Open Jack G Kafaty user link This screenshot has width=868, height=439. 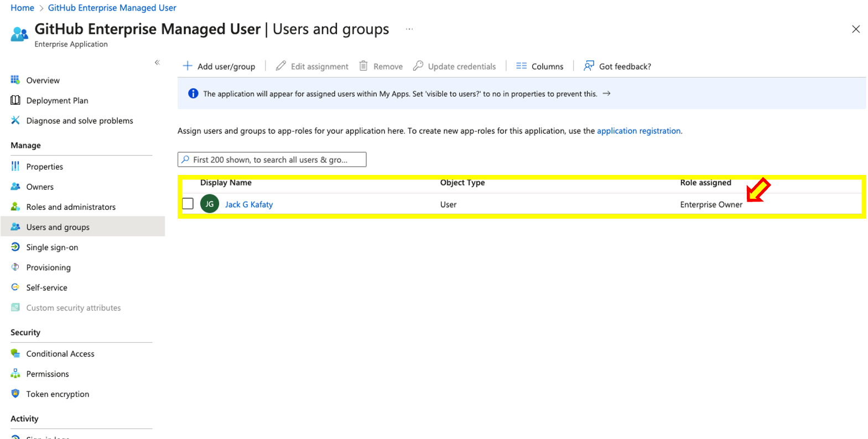[249, 204]
